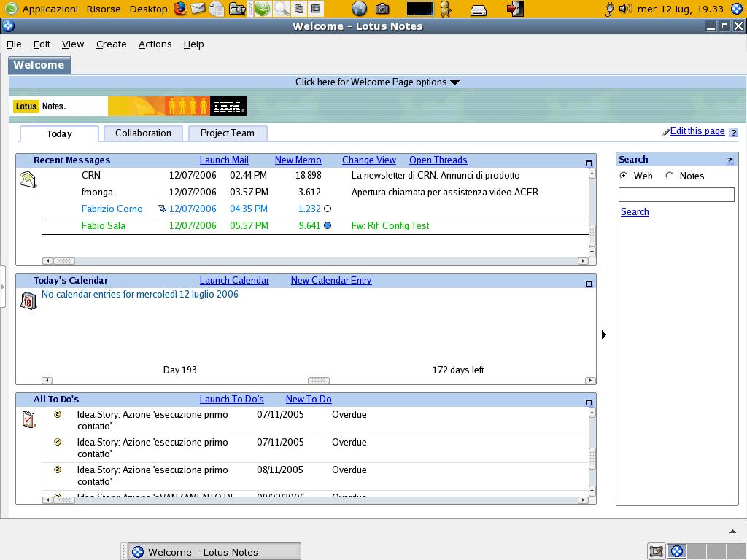This screenshot has width=747, height=560.
Task: Open the View menu
Action: click(73, 44)
